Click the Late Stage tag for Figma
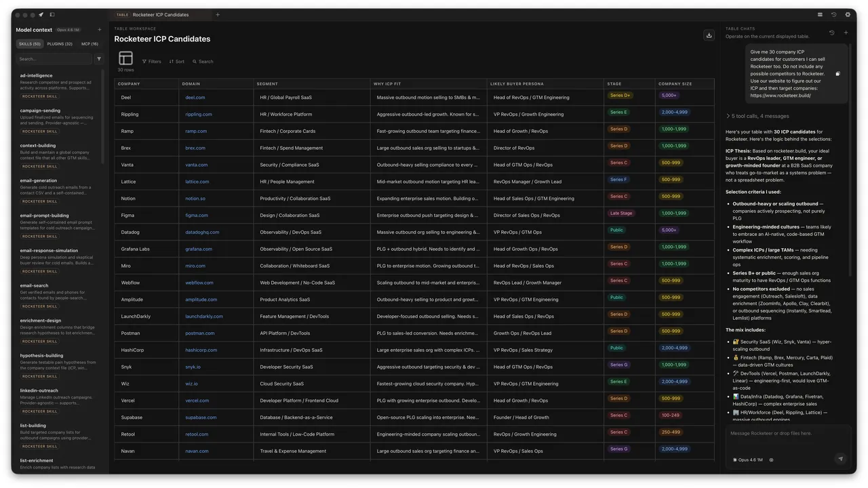Image resolution: width=868 pixels, height=488 pixels. click(x=621, y=213)
